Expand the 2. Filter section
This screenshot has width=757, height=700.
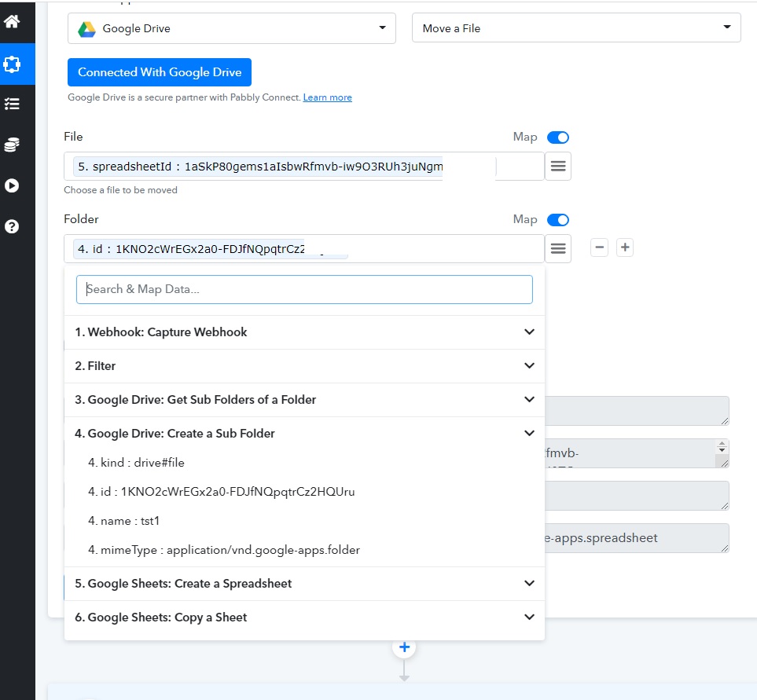click(x=305, y=365)
